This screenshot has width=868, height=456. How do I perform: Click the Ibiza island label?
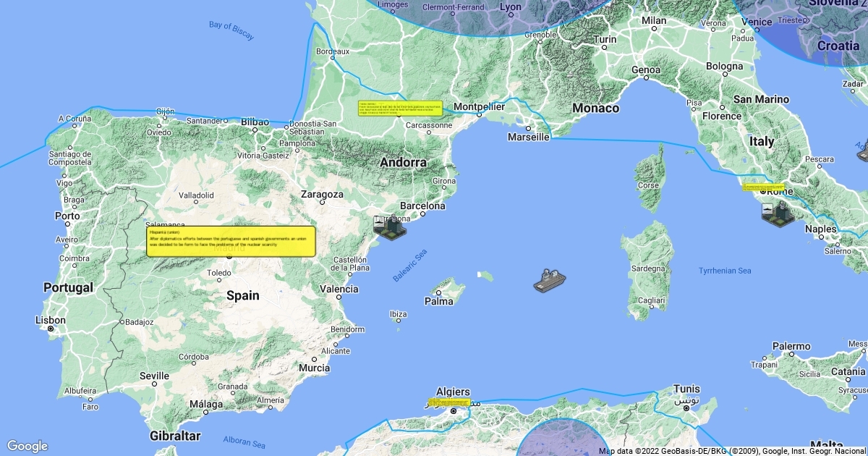click(398, 314)
